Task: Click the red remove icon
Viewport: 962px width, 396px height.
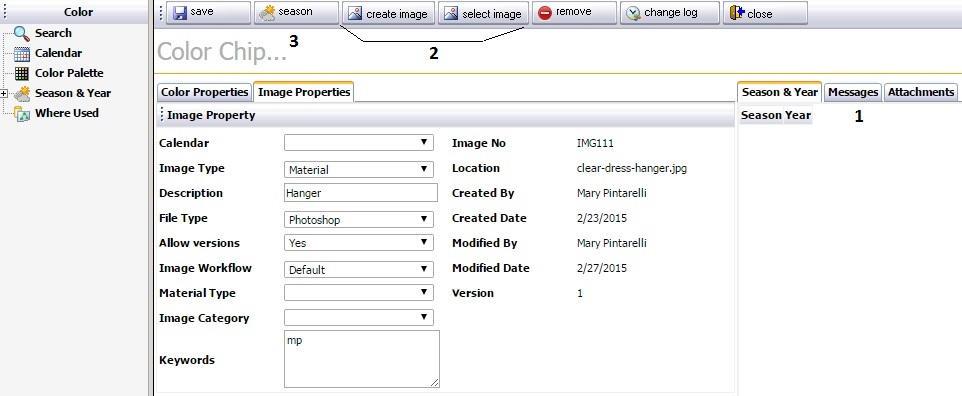Action: (545, 13)
